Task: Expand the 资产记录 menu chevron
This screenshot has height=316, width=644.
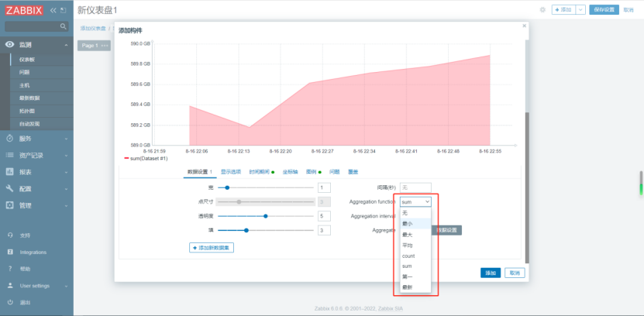Action: point(66,156)
